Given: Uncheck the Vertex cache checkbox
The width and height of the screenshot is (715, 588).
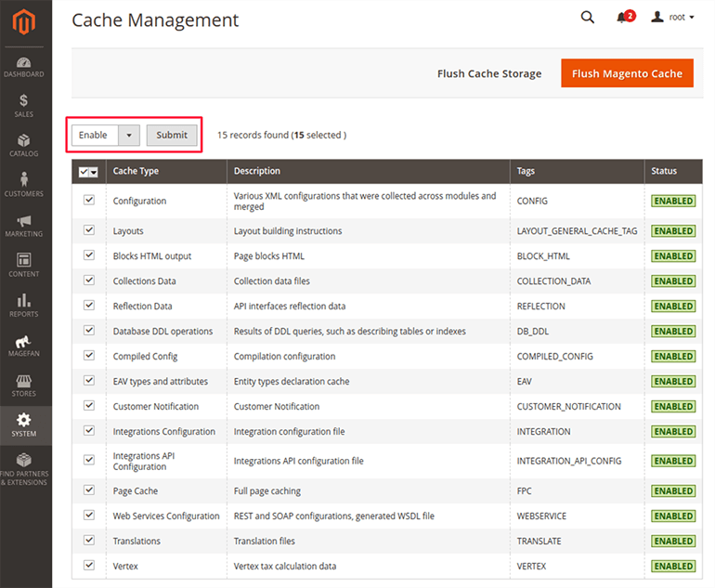Looking at the screenshot, I should coord(89,565).
